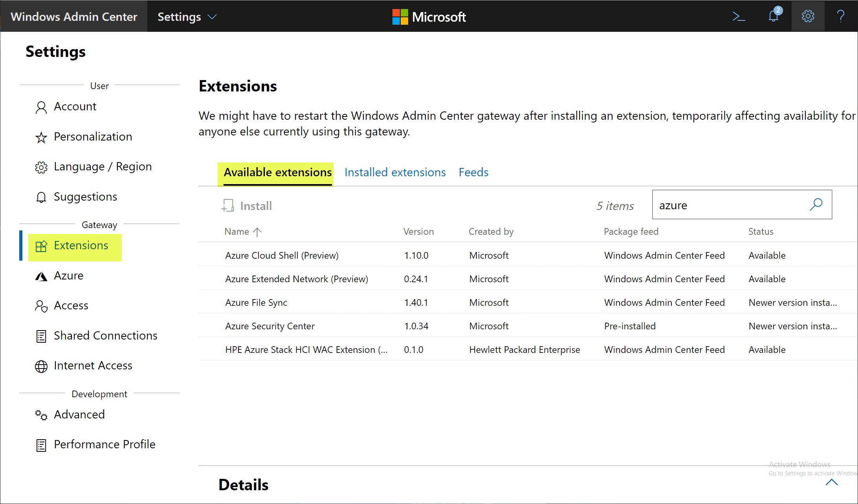Click the Performance Profile icon

(x=40, y=444)
